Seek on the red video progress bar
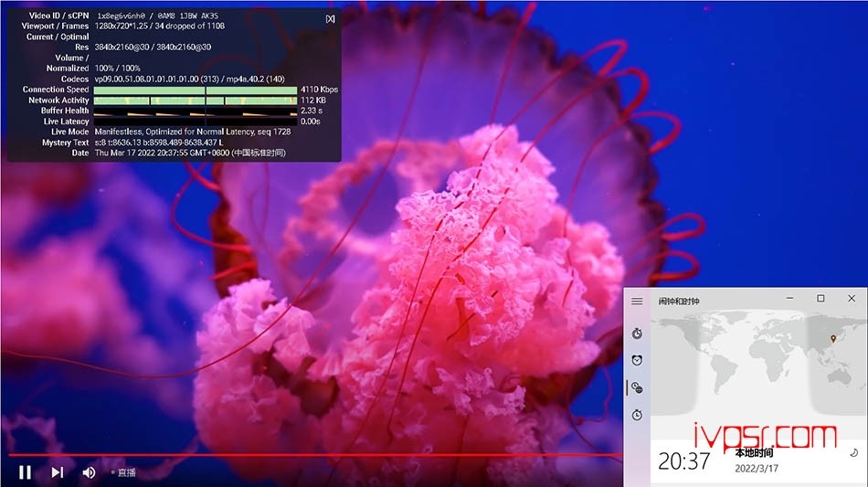Screen dimensions: 868x487 [x=315, y=455]
